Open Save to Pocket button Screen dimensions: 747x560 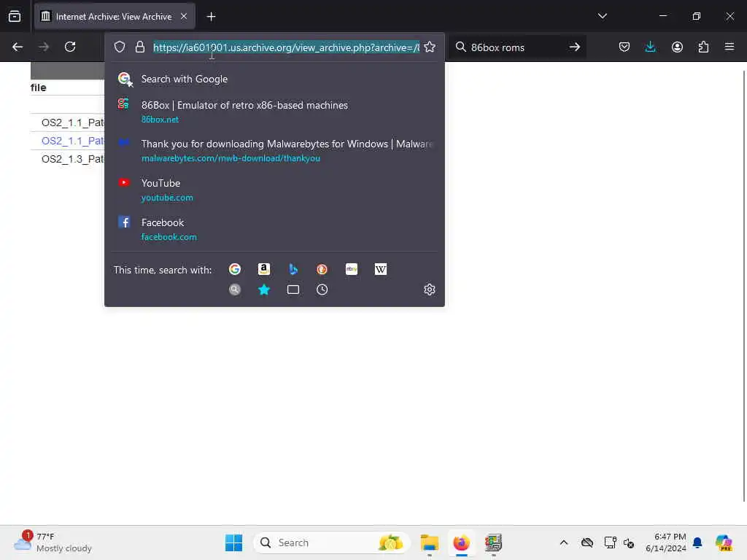[624, 47]
